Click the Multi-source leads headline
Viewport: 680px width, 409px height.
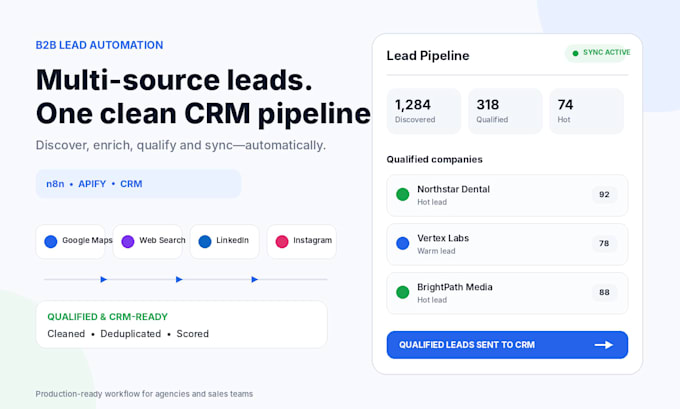pos(174,80)
